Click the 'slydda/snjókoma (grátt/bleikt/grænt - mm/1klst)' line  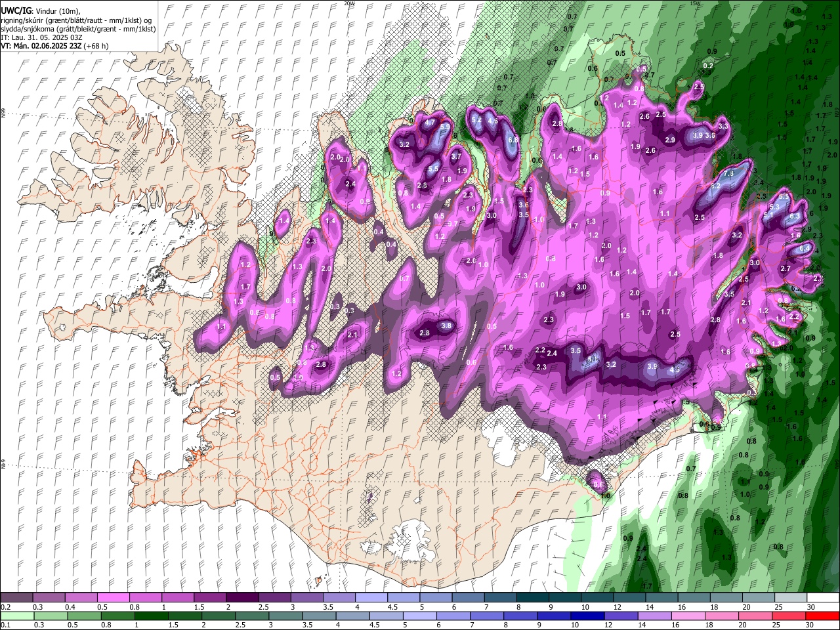click(x=78, y=28)
